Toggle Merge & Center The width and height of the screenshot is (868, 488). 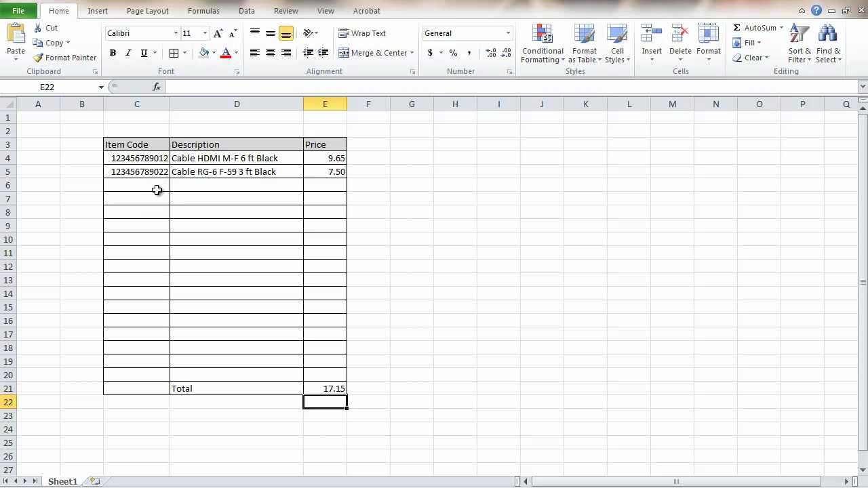372,53
